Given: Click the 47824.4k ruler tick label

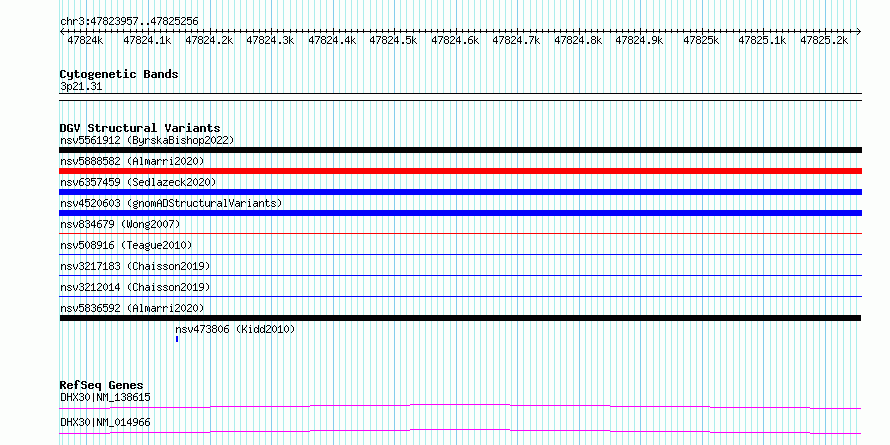Looking at the screenshot, I should point(332,40).
